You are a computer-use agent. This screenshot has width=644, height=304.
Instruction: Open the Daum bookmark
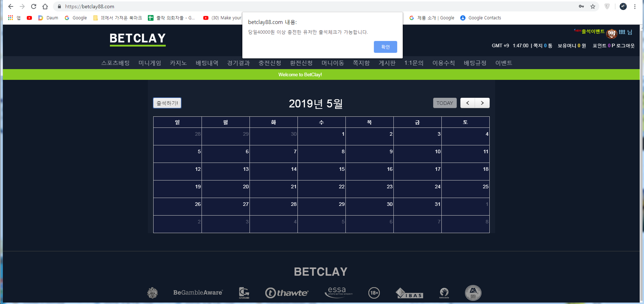click(48, 18)
